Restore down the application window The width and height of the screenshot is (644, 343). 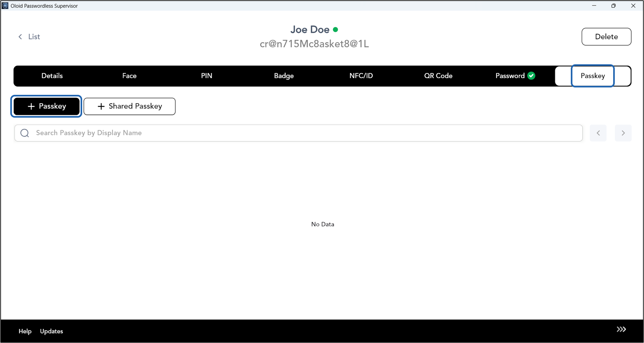click(614, 6)
